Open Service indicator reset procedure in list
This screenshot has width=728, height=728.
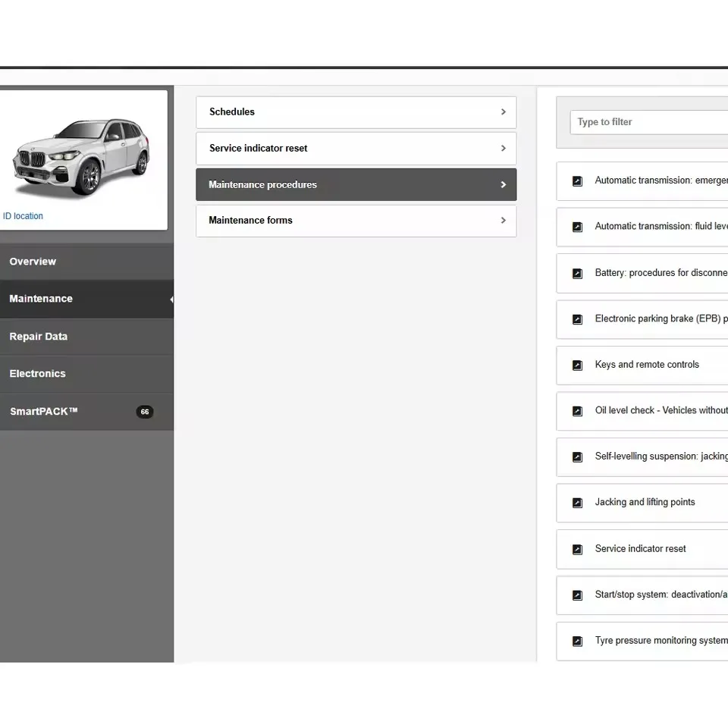pos(640,548)
